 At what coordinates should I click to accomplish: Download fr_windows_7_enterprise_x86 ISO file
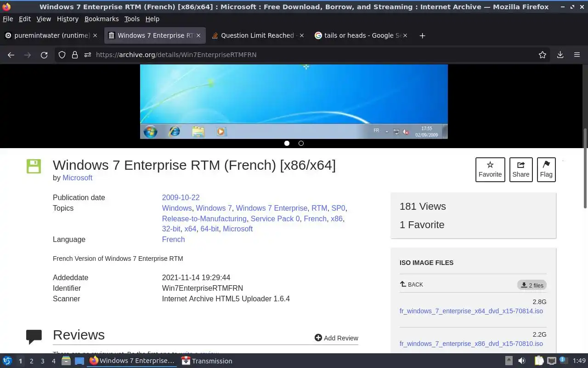click(x=471, y=344)
